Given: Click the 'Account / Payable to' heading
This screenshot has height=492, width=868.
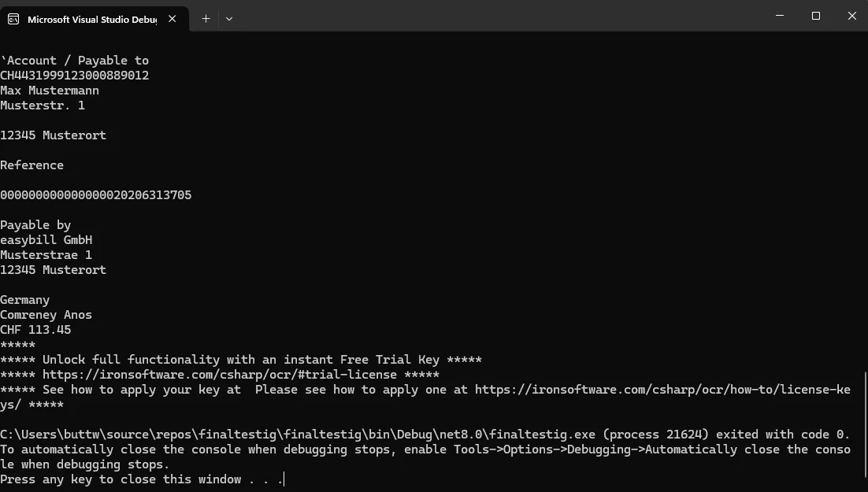Looking at the screenshot, I should [76, 61].
